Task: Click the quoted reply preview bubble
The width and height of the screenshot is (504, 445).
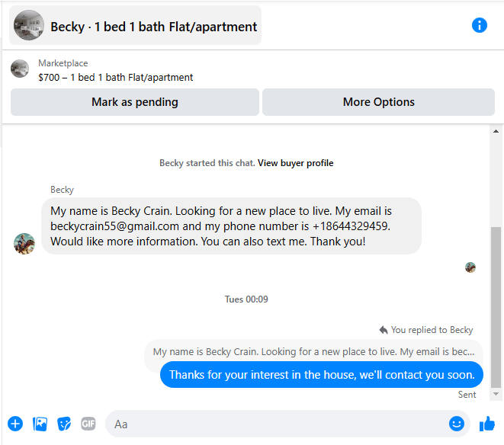Action: (313, 351)
